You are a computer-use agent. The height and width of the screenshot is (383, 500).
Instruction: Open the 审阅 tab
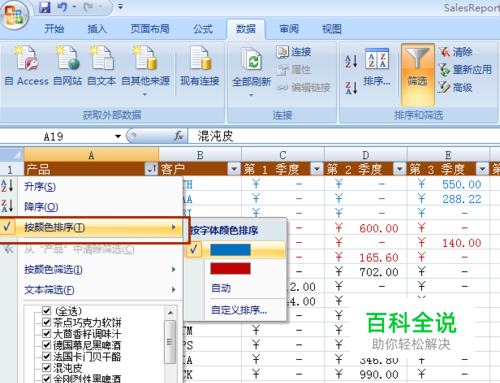pyautogui.click(x=289, y=29)
